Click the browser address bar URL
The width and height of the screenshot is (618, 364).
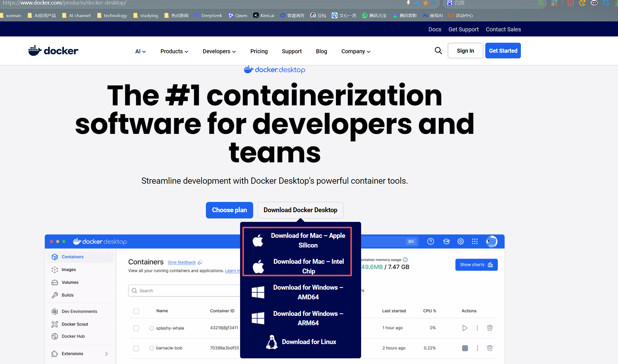point(65,3)
